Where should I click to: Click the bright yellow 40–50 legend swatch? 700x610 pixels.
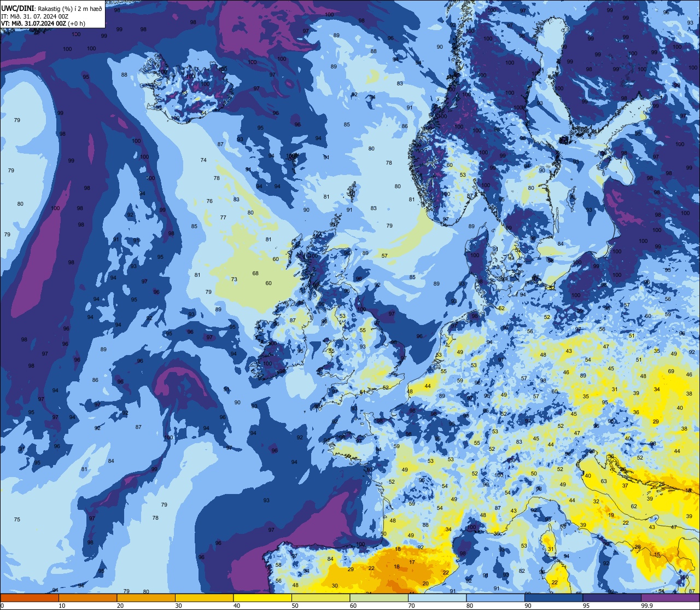(262, 598)
